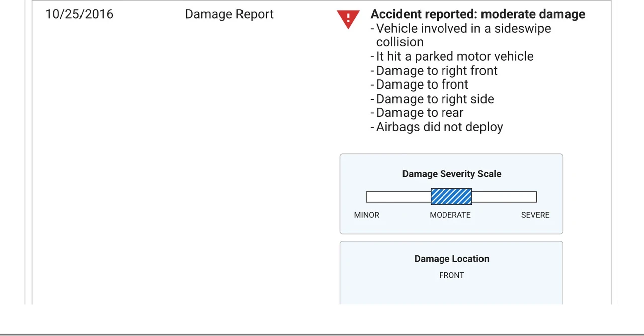Select the MODERATE scale label
The image size is (644, 336).
point(450,215)
